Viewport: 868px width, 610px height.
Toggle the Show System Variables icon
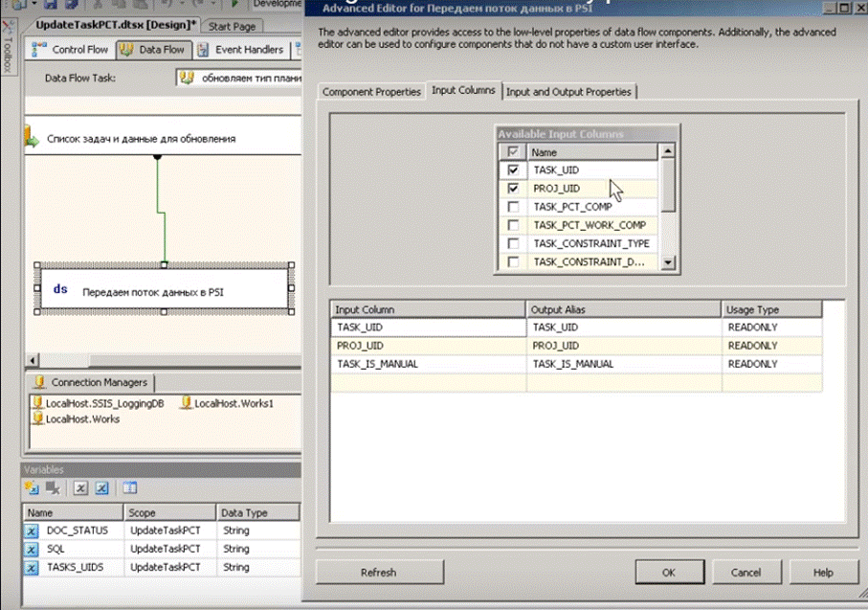(80, 487)
